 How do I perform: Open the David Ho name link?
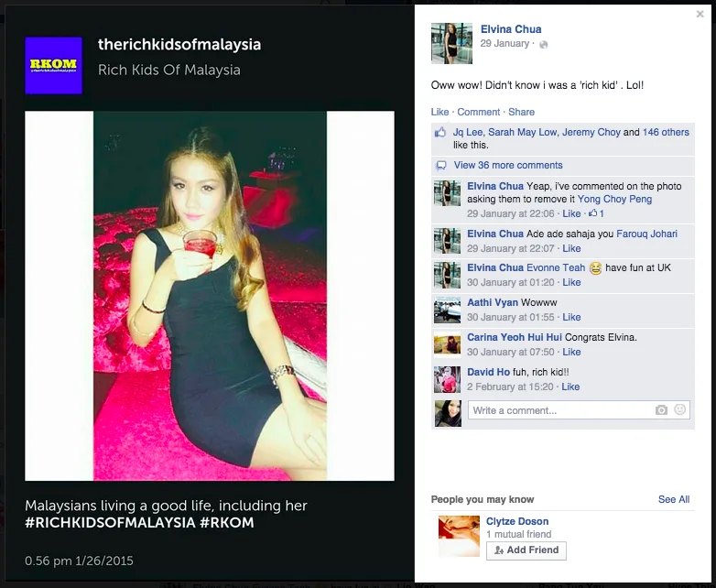488,372
